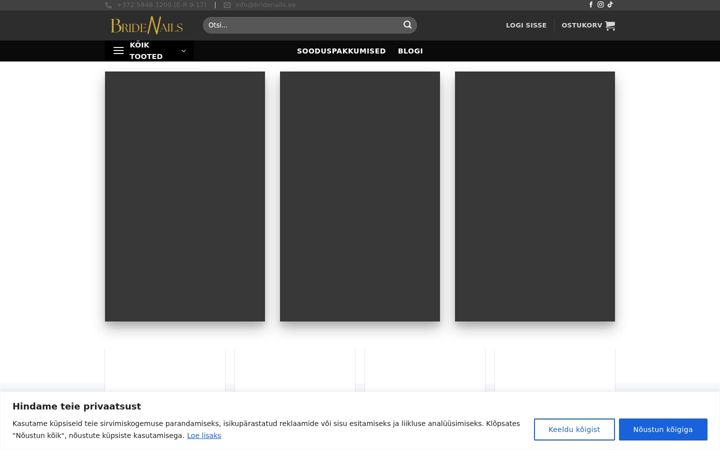
Task: Click the hamburger menu icon
Action: click(x=118, y=51)
